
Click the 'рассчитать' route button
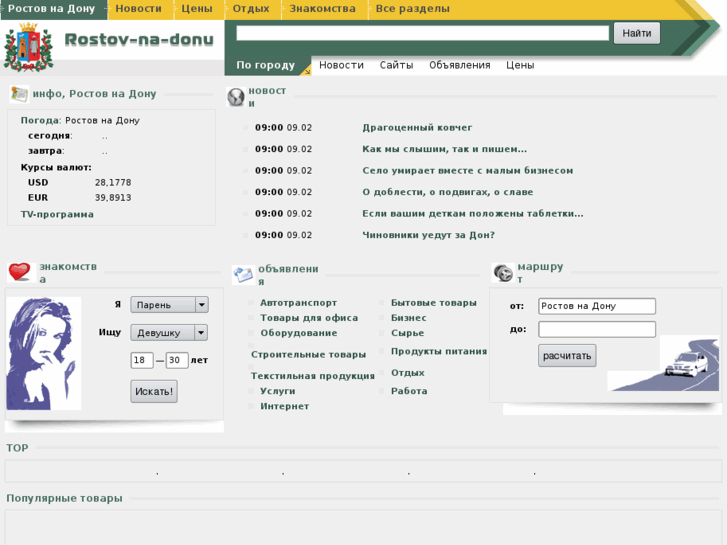(567, 356)
